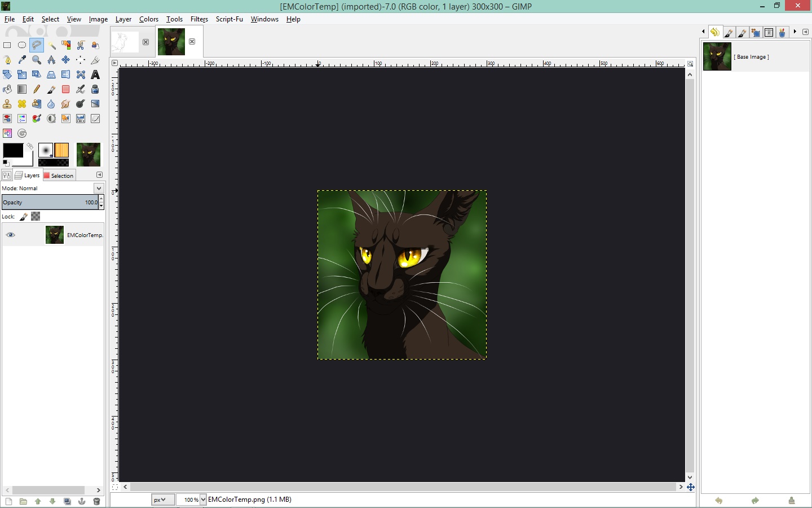Open the Filters menu
The image size is (812, 508).
pos(199,19)
